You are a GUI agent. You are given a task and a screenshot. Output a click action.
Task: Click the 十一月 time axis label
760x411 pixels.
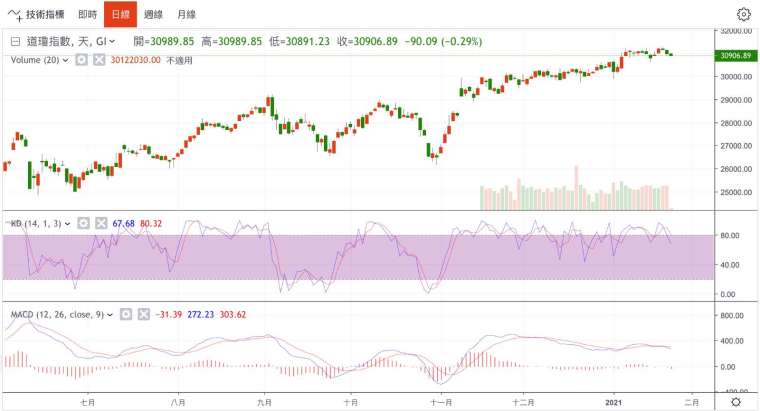pos(441,402)
